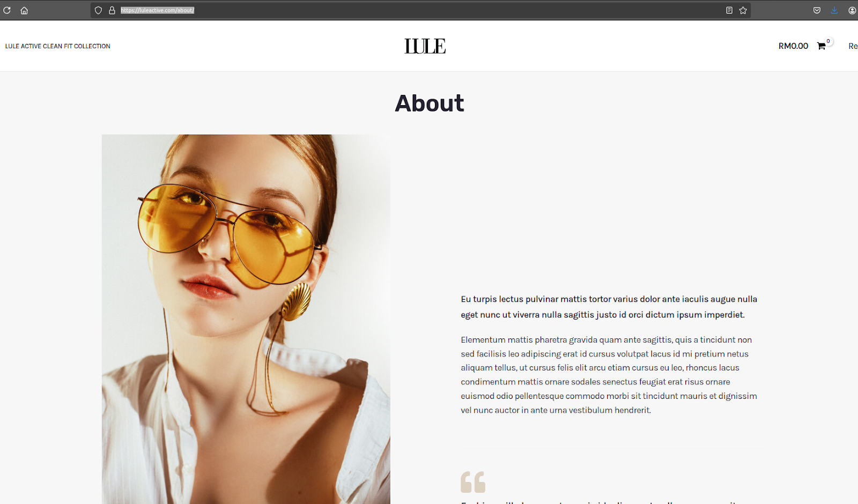Open the browser account profile icon
The width and height of the screenshot is (858, 504).
click(x=852, y=10)
